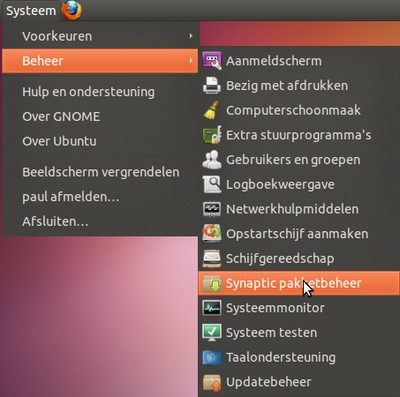Click the printer icon for Bezig met afdrukken
The image size is (400, 397).
pos(212,85)
